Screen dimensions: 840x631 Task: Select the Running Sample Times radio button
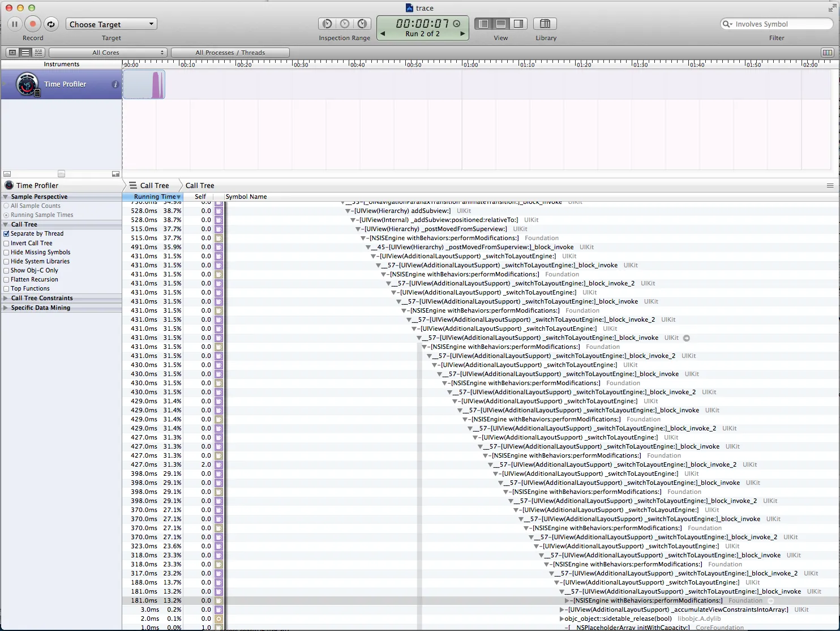[x=6, y=215]
